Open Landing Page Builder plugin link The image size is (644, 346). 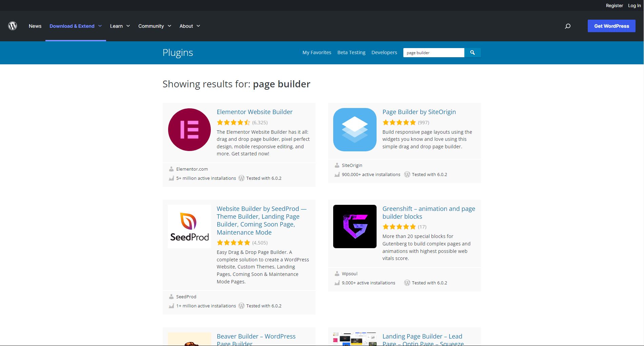423,339
